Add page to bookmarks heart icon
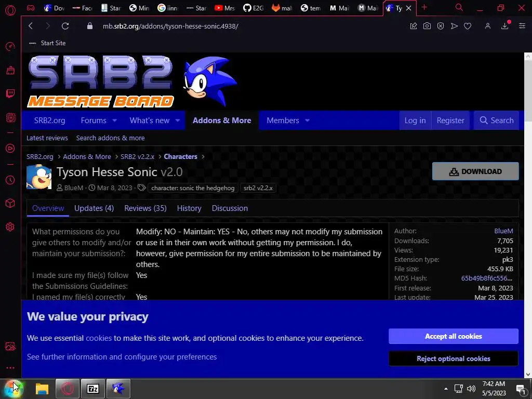The height and width of the screenshot is (399, 532). pyautogui.click(x=468, y=26)
